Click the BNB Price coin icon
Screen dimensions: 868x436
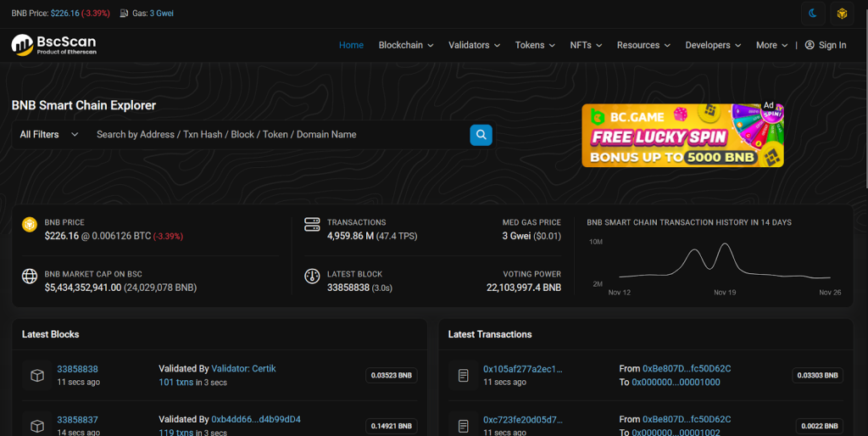29,226
